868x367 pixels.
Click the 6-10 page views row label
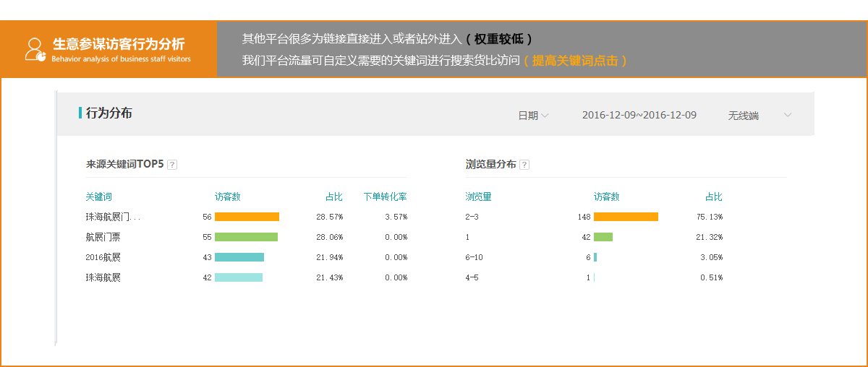coord(474,257)
